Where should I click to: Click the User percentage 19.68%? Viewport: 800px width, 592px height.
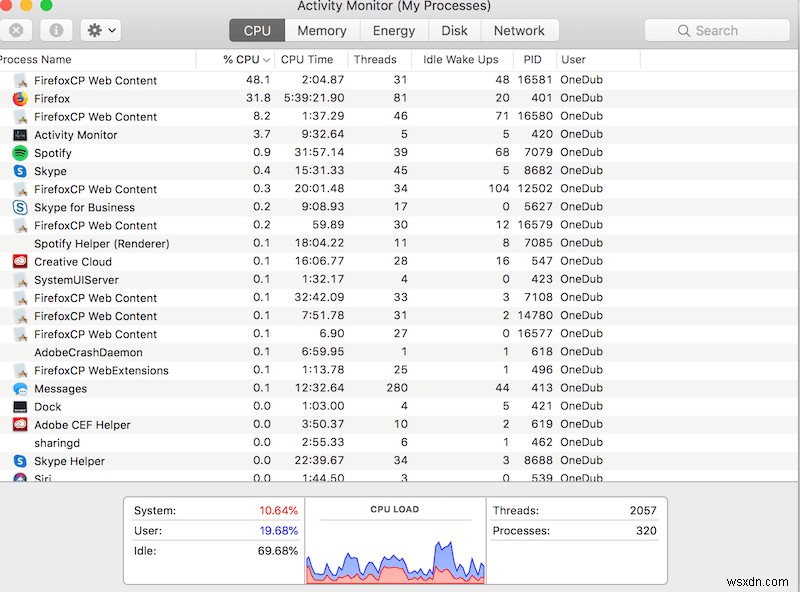click(x=279, y=531)
